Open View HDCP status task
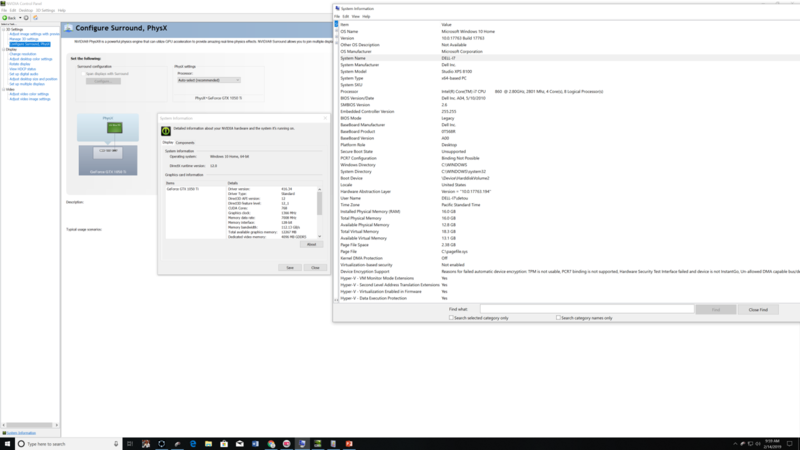Screen dimensions: 800x450 pyautogui.click(x=22, y=69)
